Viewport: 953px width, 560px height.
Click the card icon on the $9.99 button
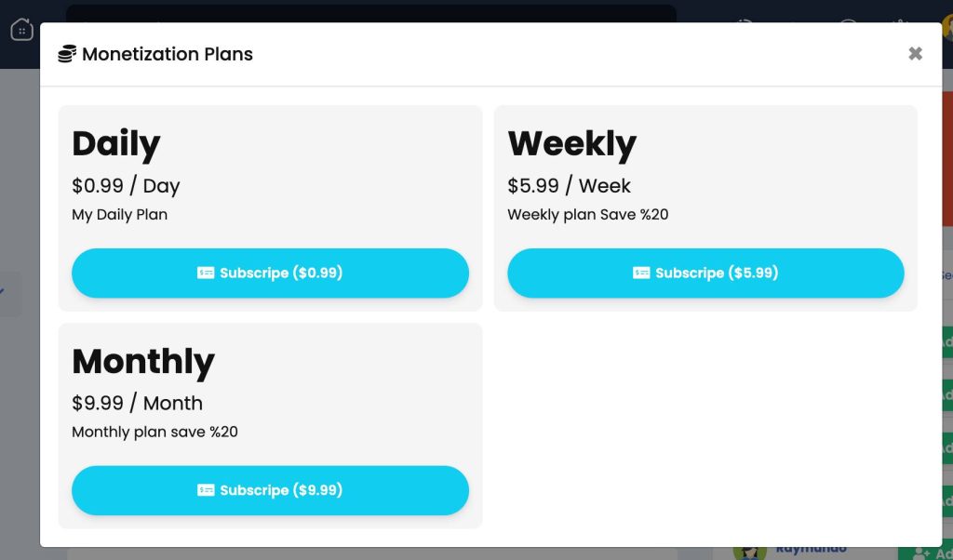206,490
